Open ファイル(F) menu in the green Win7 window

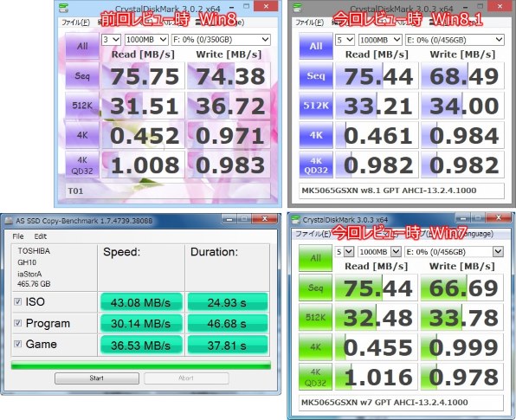click(x=313, y=234)
